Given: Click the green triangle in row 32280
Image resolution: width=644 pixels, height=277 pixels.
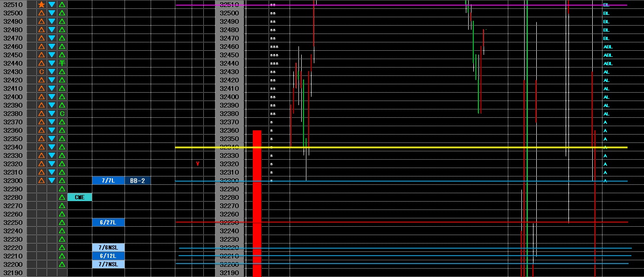Looking at the screenshot, I should 62,197.
